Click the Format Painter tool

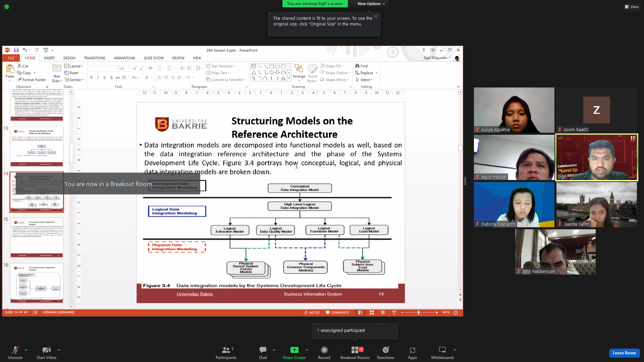(x=32, y=80)
